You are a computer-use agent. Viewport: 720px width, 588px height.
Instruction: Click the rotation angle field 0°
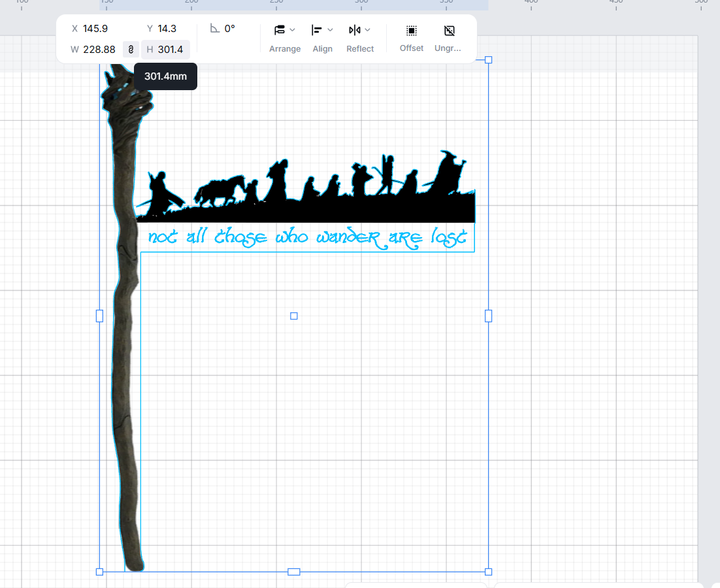pos(229,29)
